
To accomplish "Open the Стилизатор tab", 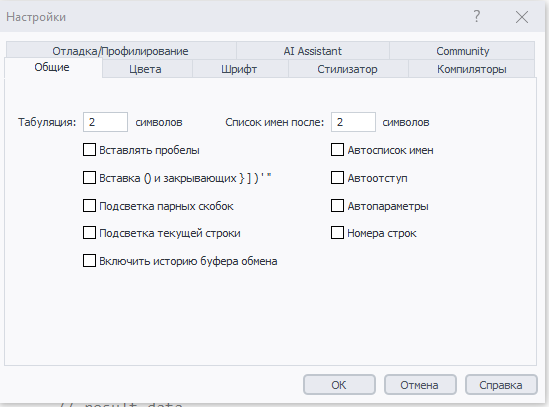I will pos(347,69).
